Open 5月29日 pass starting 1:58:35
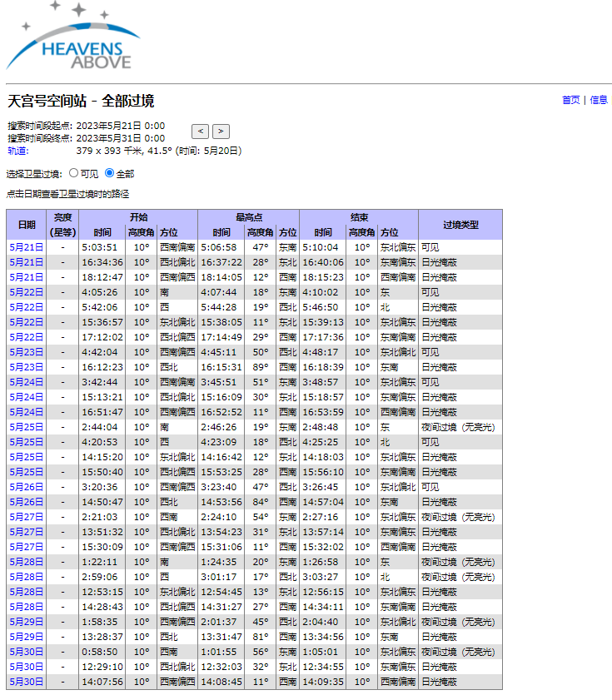Screen dimensions: 612x700 (27, 622)
